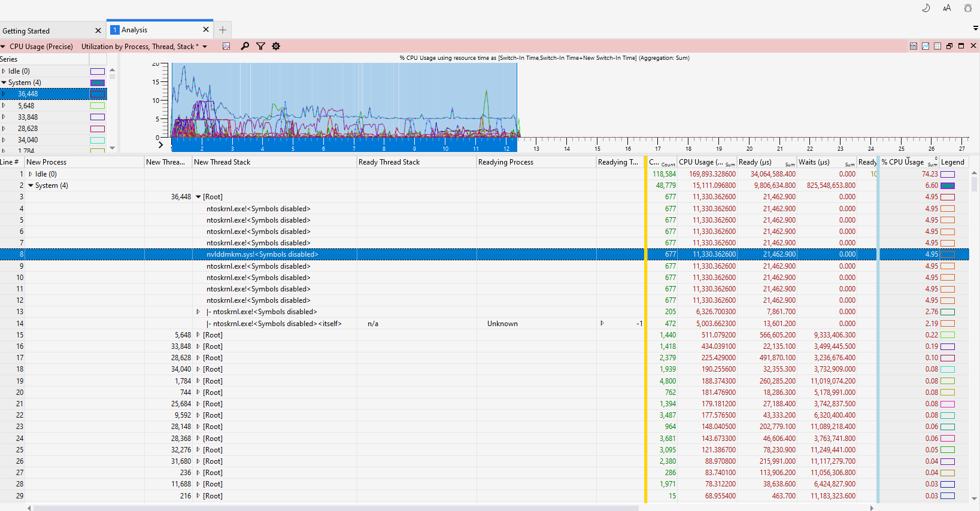980x511 pixels.
Task: Expand Idle (0) row in table
Action: tap(31, 174)
